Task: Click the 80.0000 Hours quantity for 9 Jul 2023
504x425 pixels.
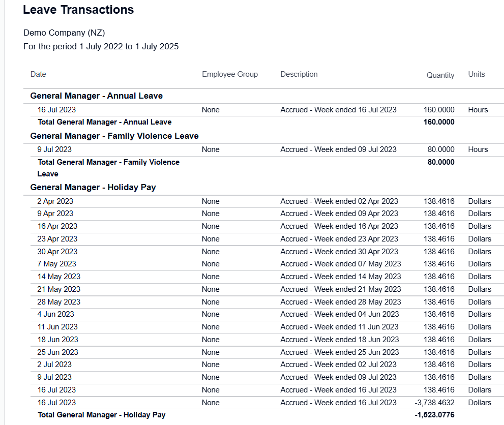Action: (x=440, y=149)
